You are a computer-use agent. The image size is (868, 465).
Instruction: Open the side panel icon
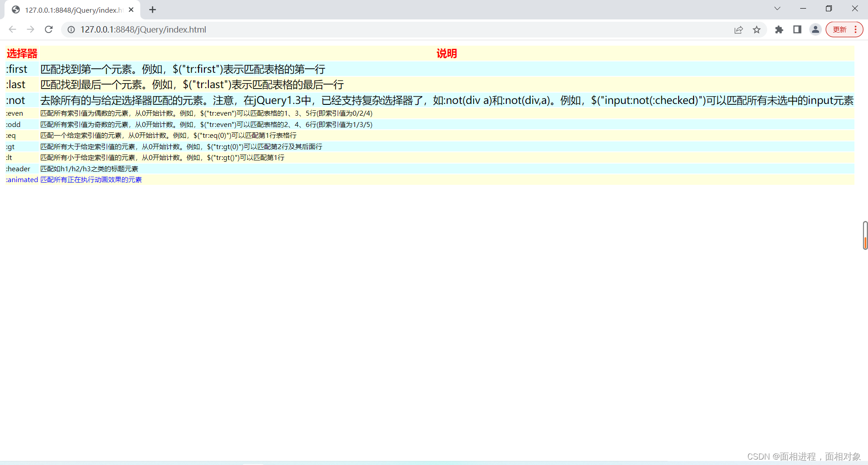click(797, 29)
